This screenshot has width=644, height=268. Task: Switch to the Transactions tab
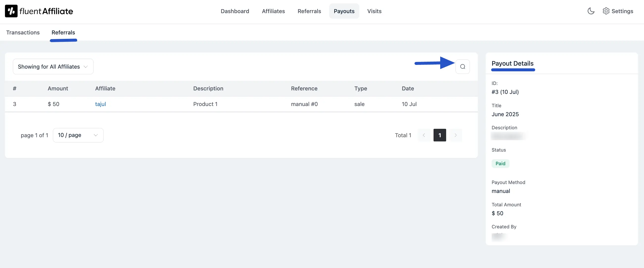23,32
